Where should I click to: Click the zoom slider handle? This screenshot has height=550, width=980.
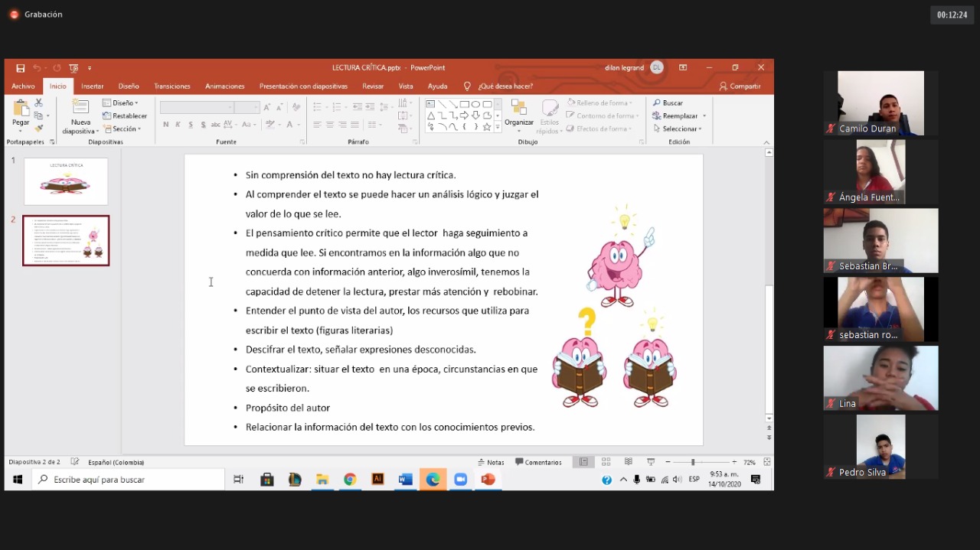click(693, 462)
